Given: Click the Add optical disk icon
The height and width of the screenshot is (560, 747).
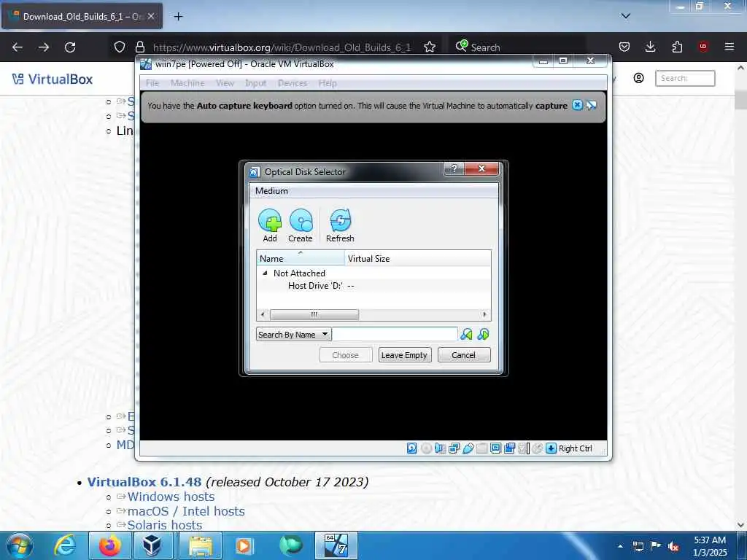Looking at the screenshot, I should point(270,226).
